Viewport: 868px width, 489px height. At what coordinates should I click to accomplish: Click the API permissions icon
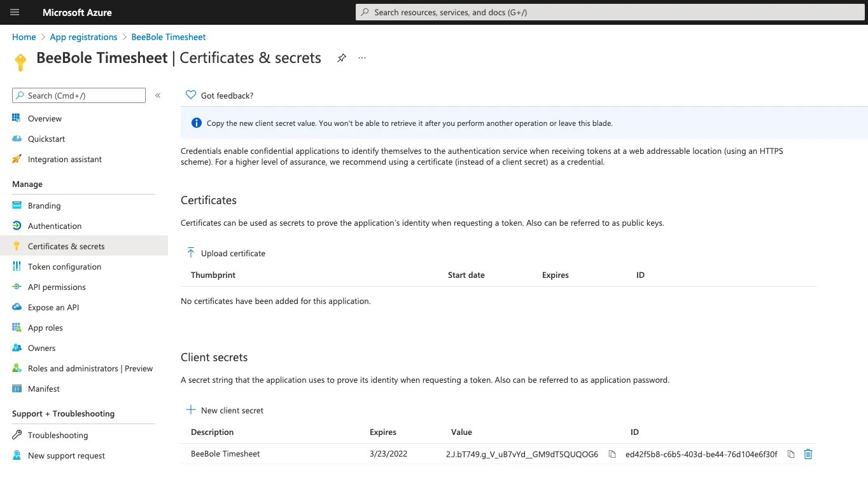click(x=17, y=287)
